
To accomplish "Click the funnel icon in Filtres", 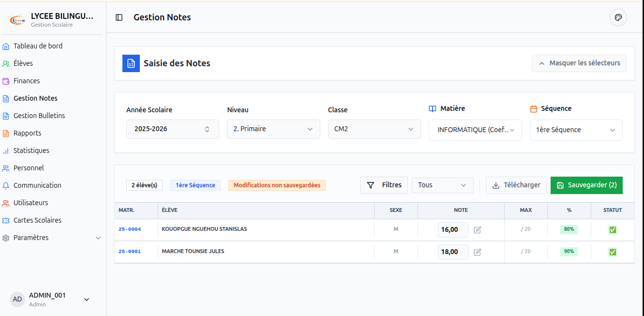I will [371, 185].
